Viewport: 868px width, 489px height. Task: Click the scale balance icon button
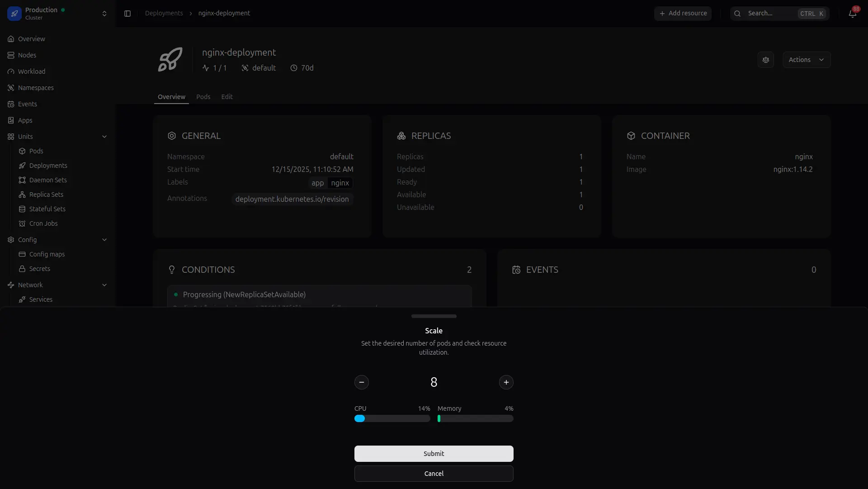click(765, 60)
